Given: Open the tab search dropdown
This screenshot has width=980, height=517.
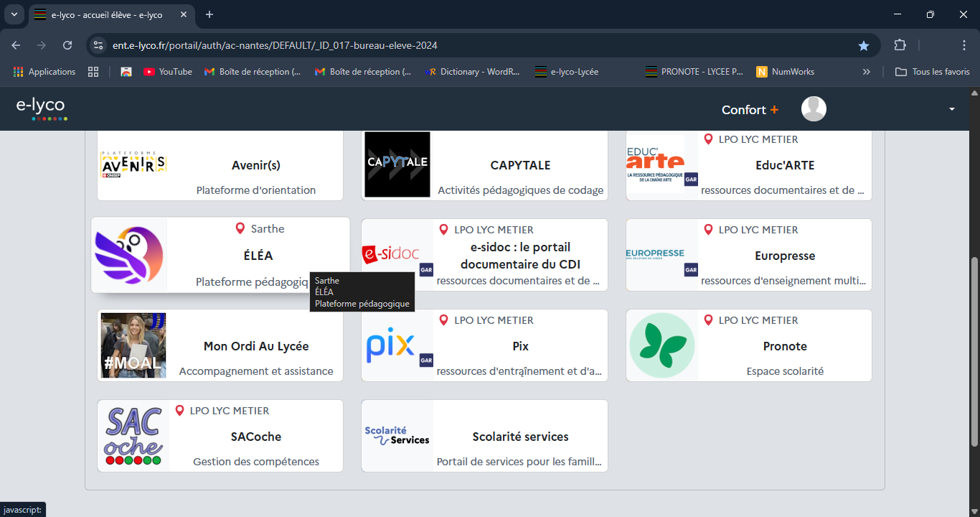Looking at the screenshot, I should pos(14,15).
